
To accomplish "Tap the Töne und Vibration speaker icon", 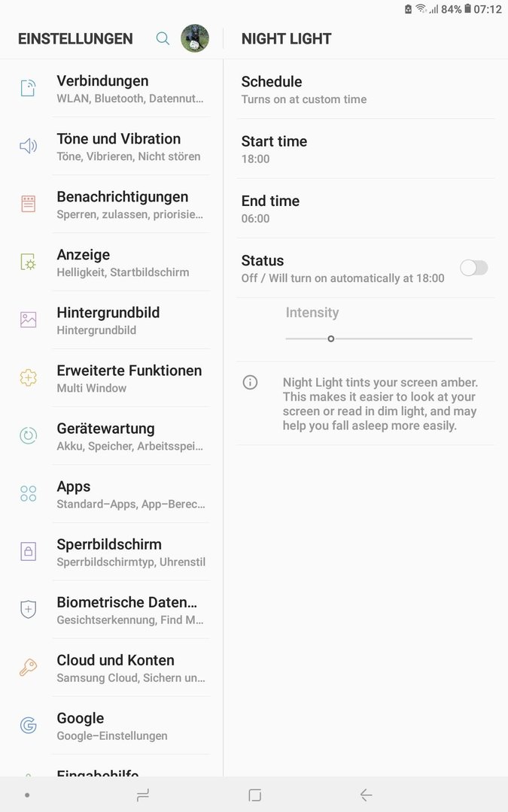I will pyautogui.click(x=28, y=146).
